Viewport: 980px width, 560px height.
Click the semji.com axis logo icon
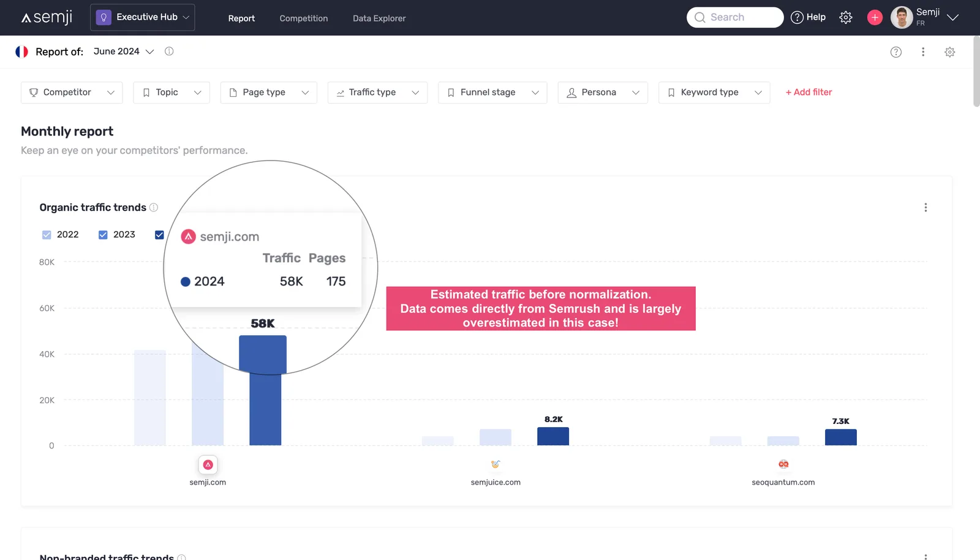point(208,464)
